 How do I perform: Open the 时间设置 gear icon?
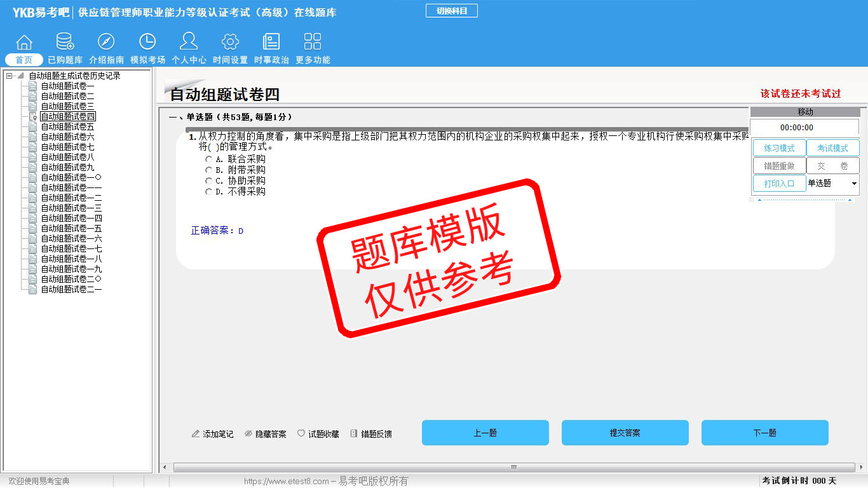230,42
